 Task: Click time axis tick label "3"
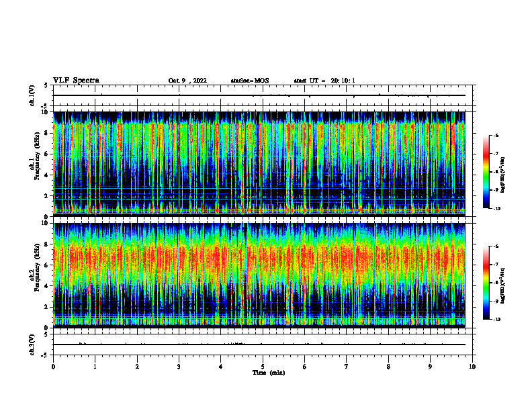point(179,367)
